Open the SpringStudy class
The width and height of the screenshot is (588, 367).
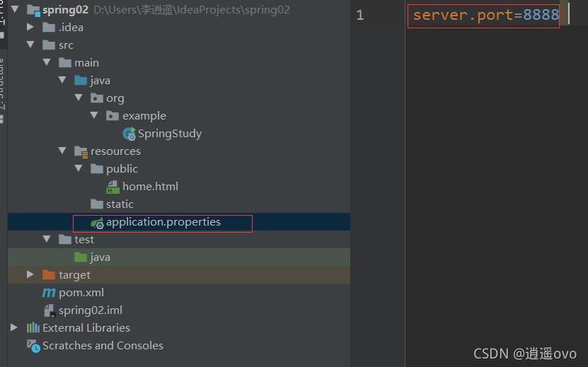pos(170,134)
